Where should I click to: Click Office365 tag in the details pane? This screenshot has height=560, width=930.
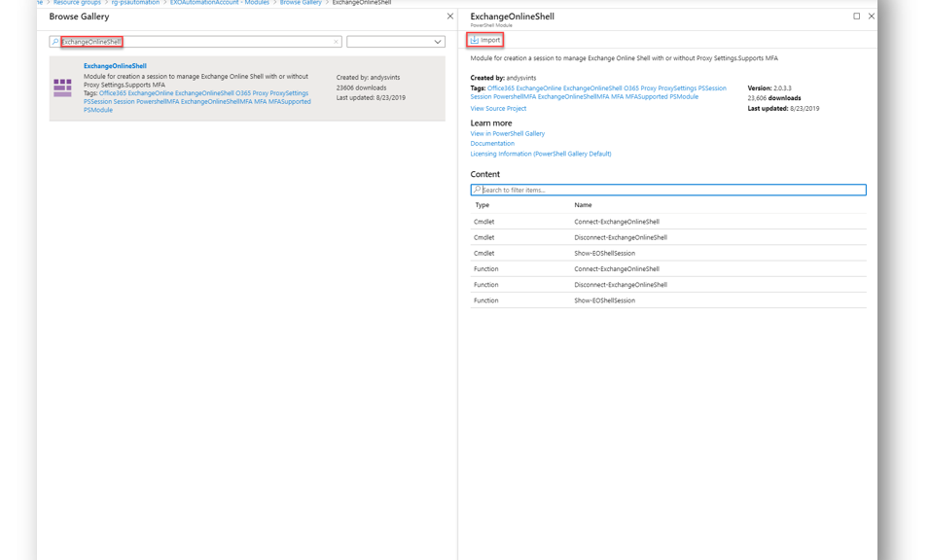tap(501, 87)
